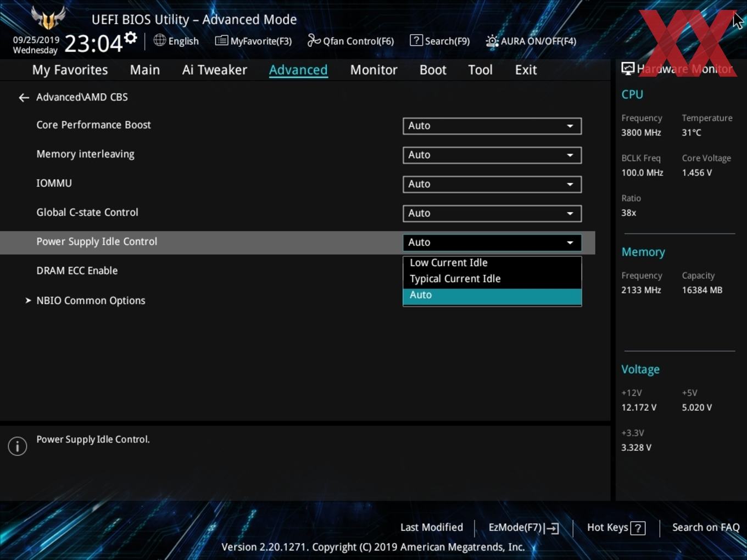Switch to Ai Tweaker tab
This screenshot has width=747, height=560.
[215, 70]
